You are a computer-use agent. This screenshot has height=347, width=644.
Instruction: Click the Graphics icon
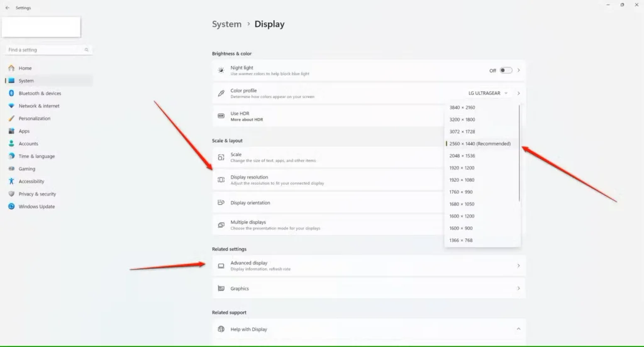point(221,289)
